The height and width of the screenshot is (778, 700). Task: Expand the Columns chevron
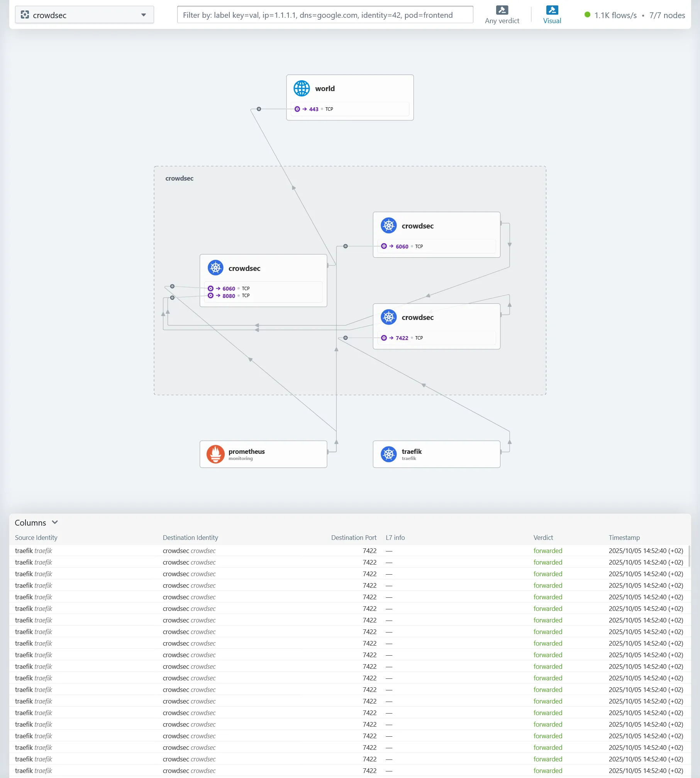click(x=55, y=522)
